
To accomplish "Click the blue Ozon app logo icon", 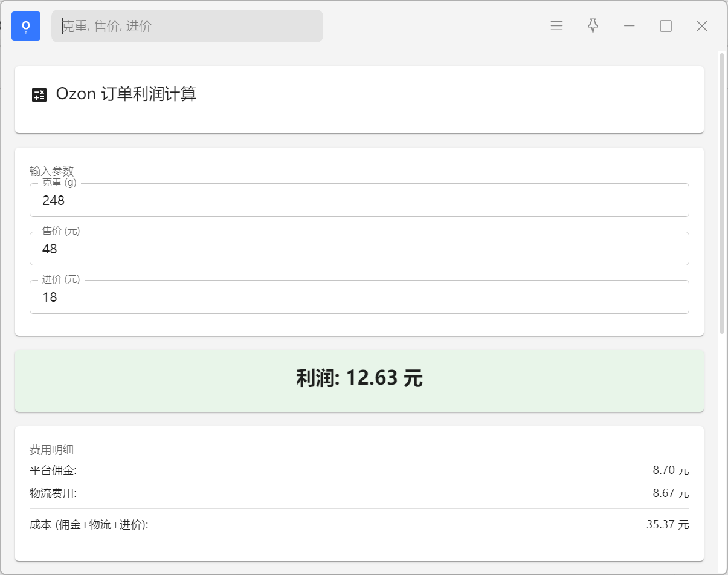I will click(26, 26).
